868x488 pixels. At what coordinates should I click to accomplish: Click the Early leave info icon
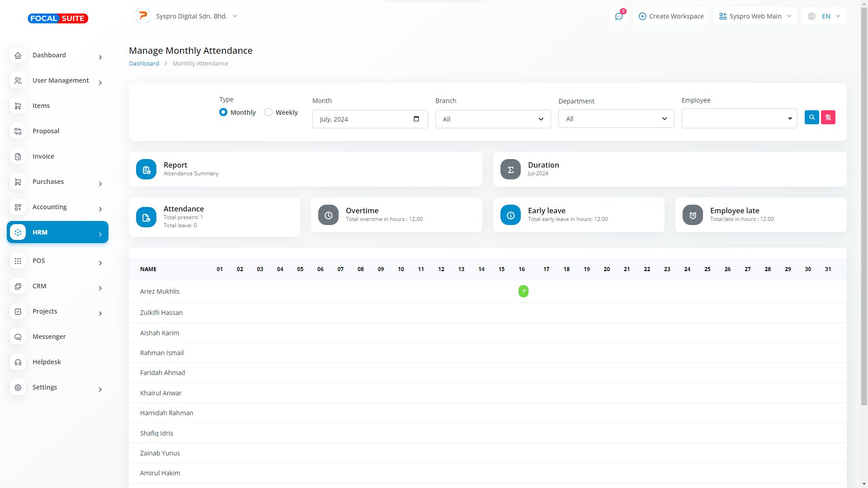[510, 215]
